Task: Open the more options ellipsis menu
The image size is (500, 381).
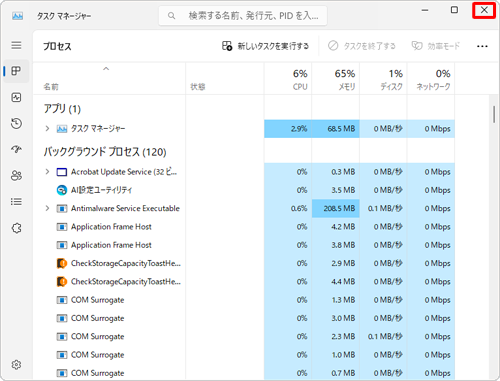Action: (482, 46)
